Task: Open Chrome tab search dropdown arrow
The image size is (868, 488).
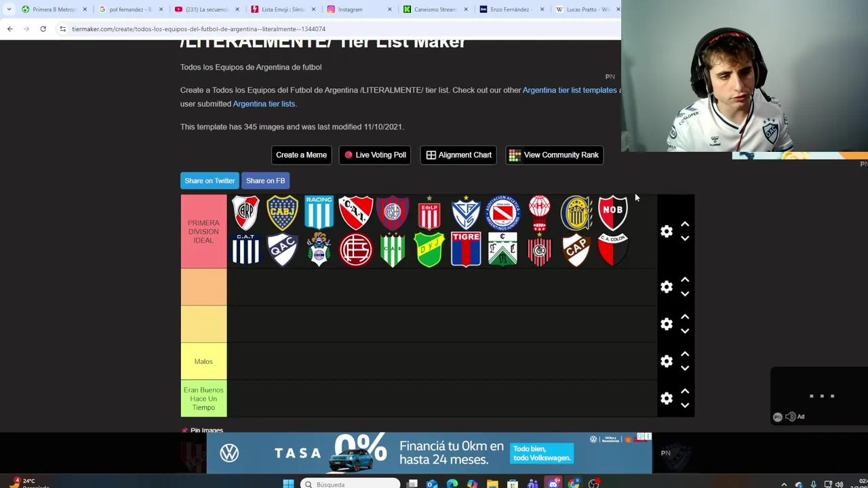Action: [9, 9]
